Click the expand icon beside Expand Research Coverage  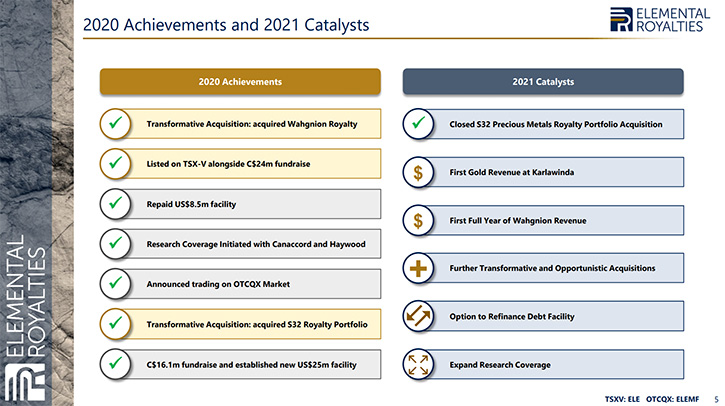pyautogui.click(x=418, y=364)
